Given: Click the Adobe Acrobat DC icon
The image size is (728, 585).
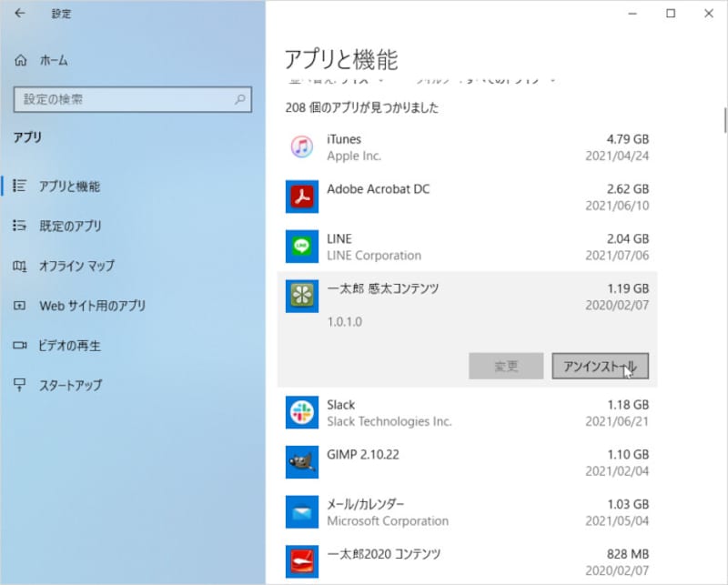Looking at the screenshot, I should [x=301, y=197].
